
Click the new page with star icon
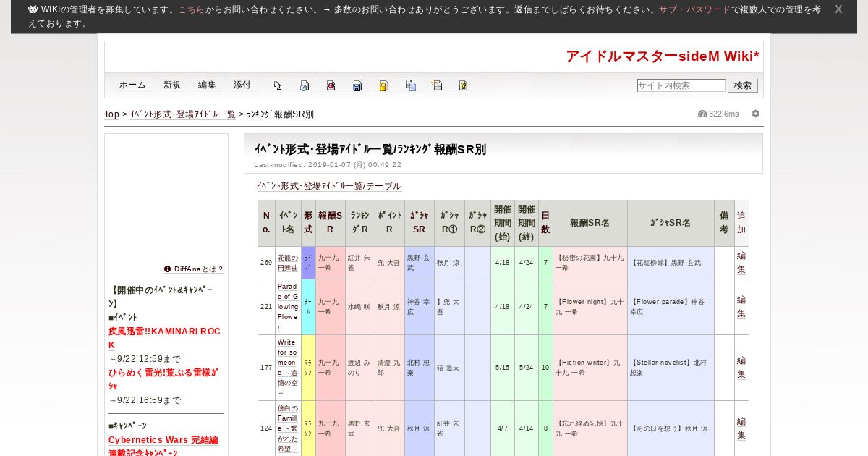pyautogui.click(x=437, y=85)
